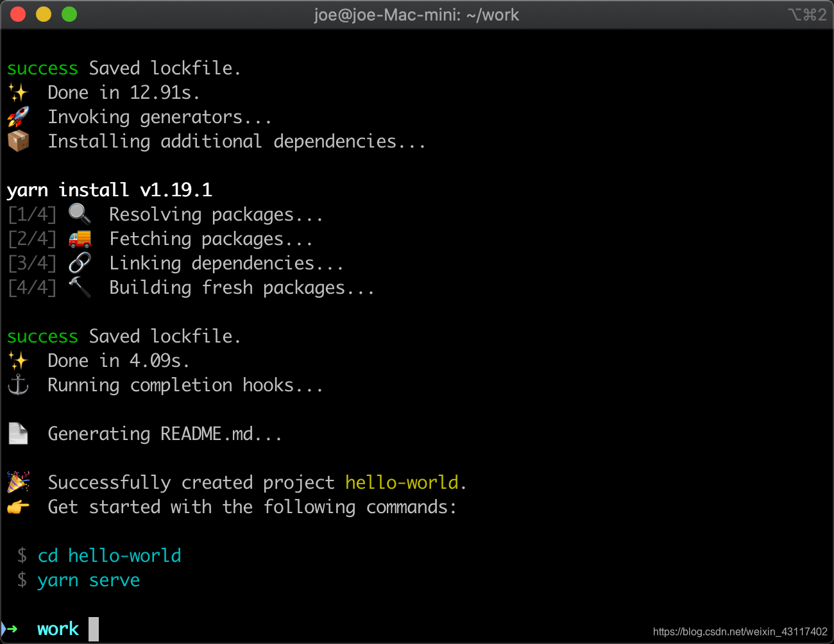The width and height of the screenshot is (834, 644).
Task: Click the text 'Done in 4.09s.'
Action: coord(119,360)
